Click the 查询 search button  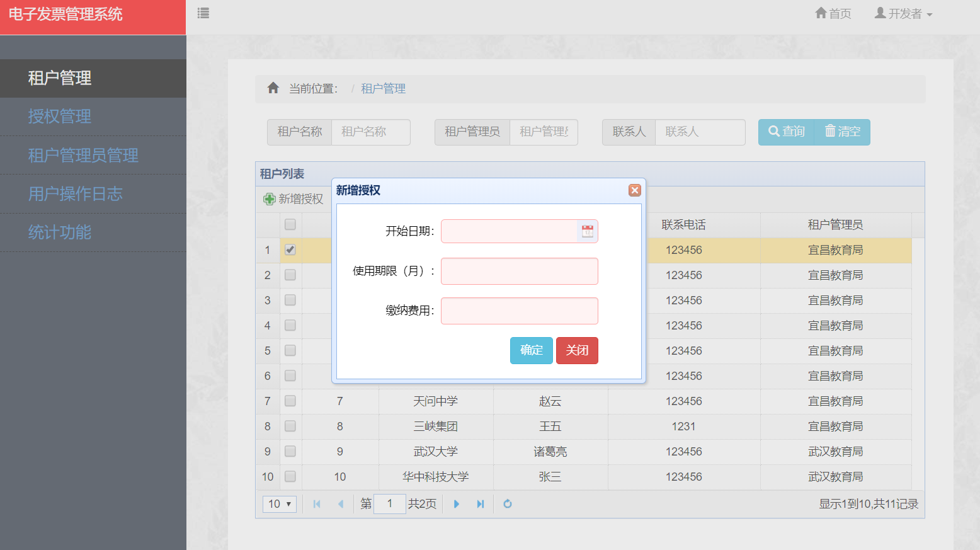(787, 132)
